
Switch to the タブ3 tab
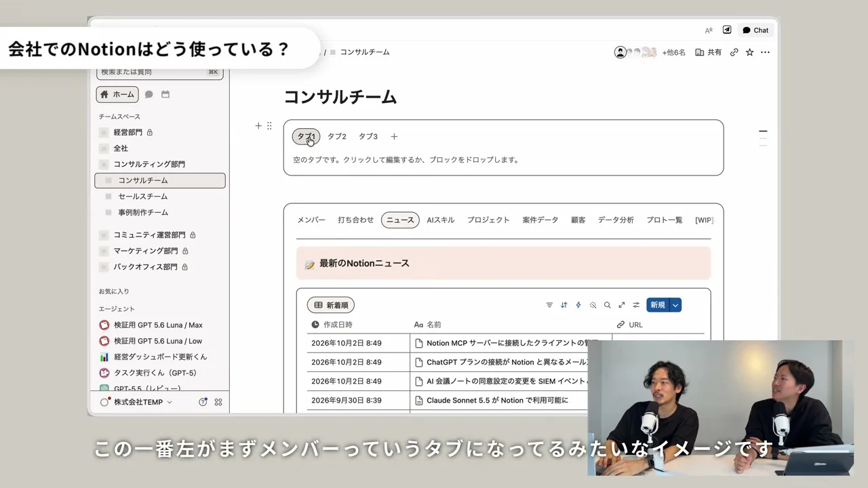[x=368, y=136]
